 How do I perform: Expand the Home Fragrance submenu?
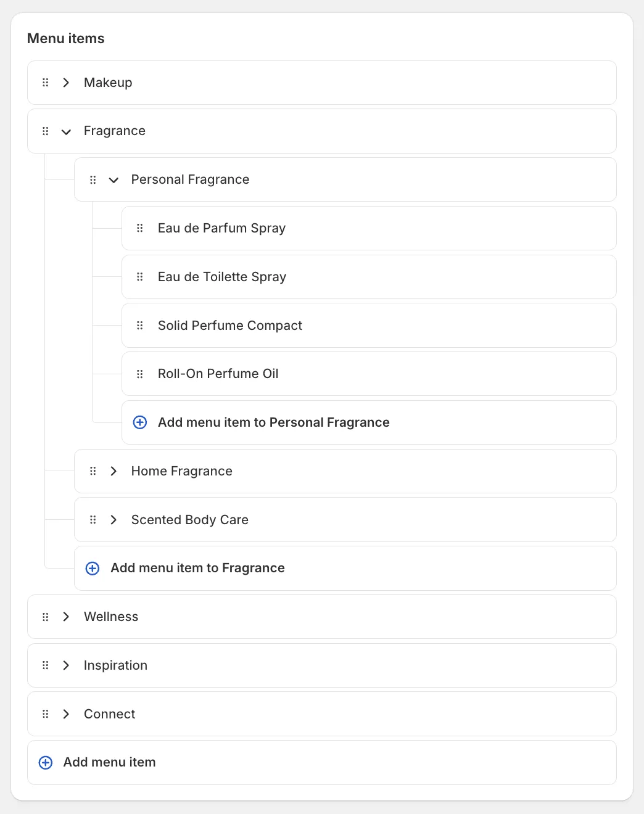(114, 471)
